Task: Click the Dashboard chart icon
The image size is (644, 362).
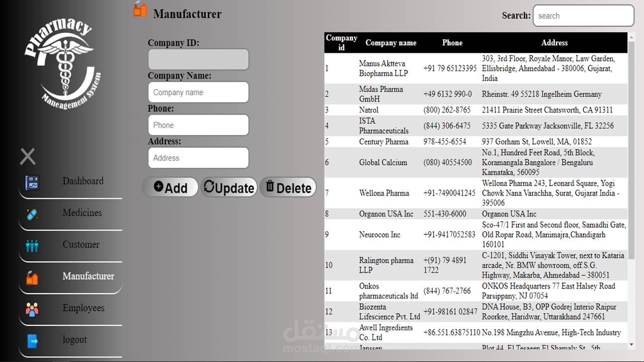Action: coord(32,183)
